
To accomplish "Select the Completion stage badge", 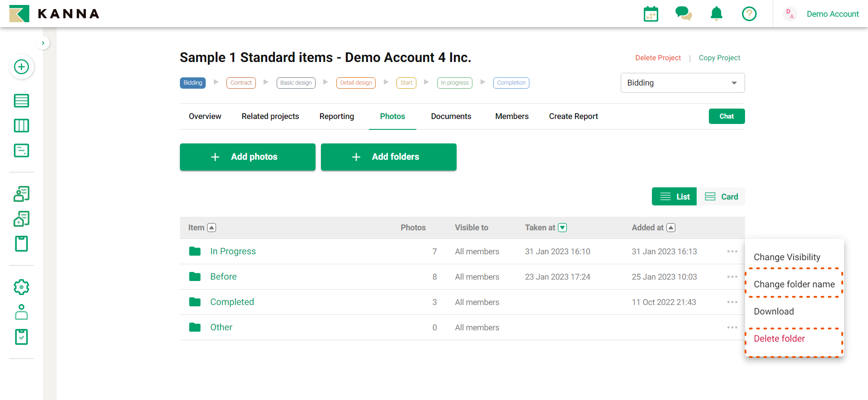I will 511,83.
